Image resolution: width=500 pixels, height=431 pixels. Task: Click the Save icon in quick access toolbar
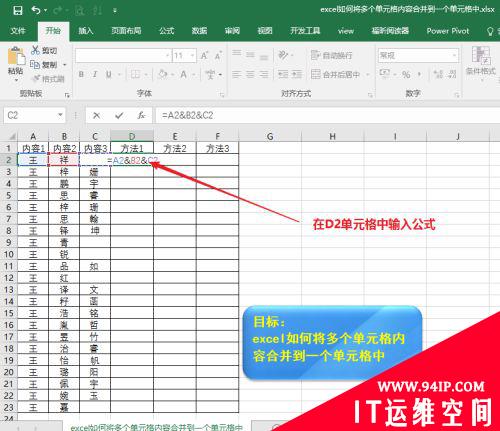coord(18,11)
